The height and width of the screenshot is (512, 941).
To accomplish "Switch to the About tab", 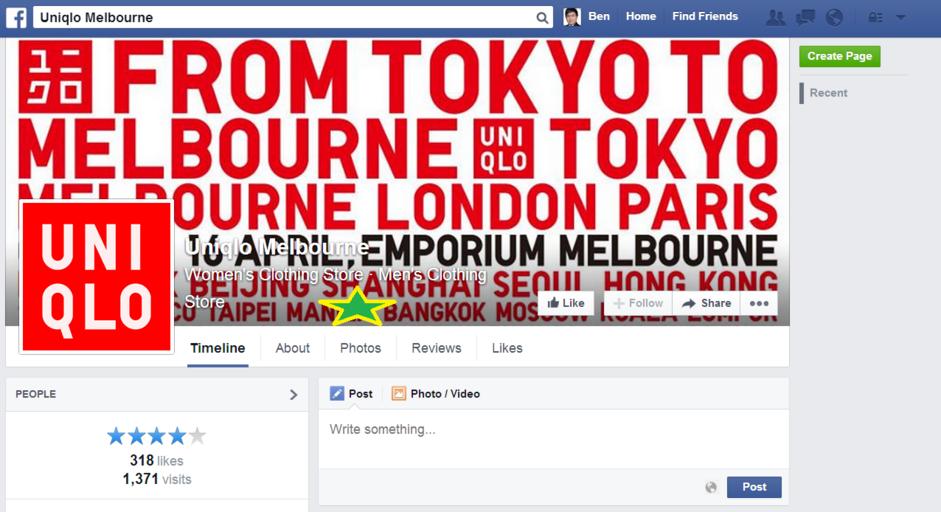I will tap(293, 348).
